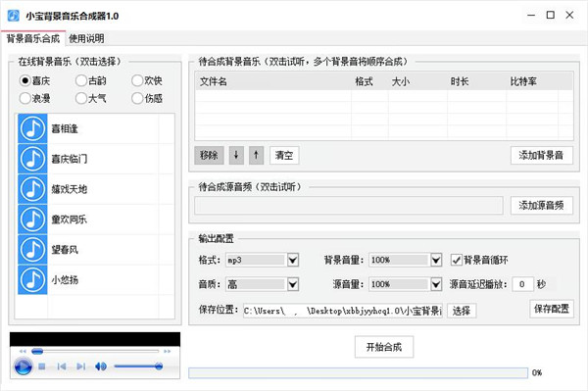Image resolution: width=588 pixels, height=391 pixels.
Task: Click the 文件名 column header
Action: click(x=273, y=81)
